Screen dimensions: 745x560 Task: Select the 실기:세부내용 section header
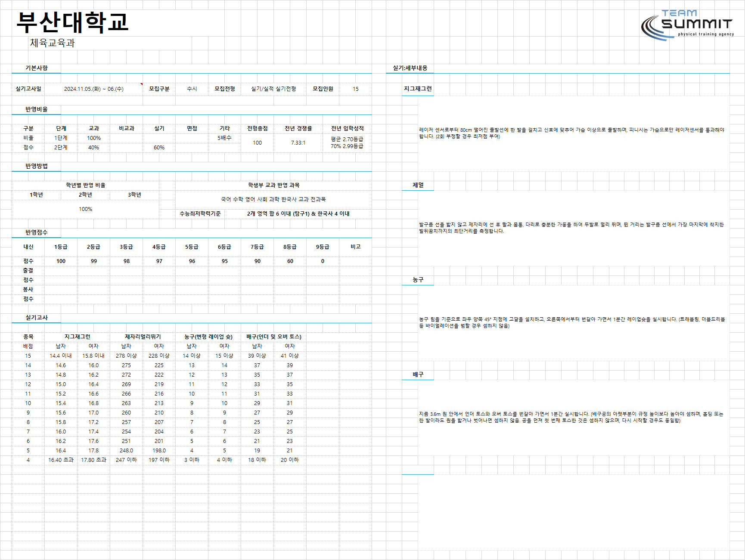(x=410, y=68)
